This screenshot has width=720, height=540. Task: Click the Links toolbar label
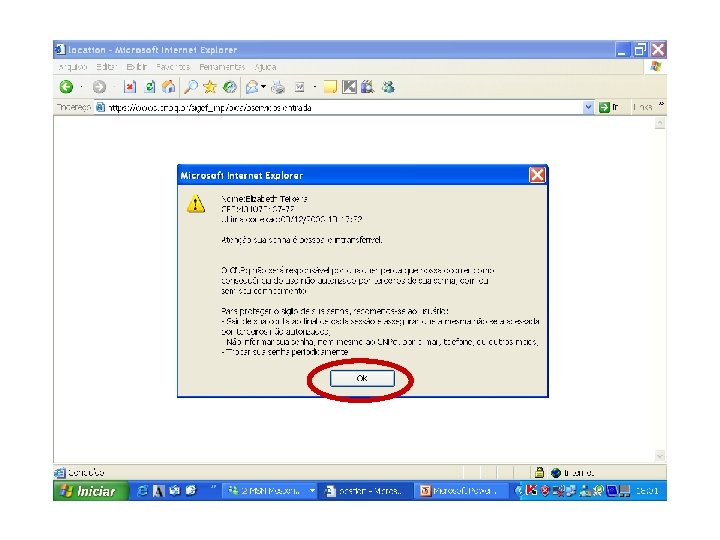pyautogui.click(x=642, y=107)
